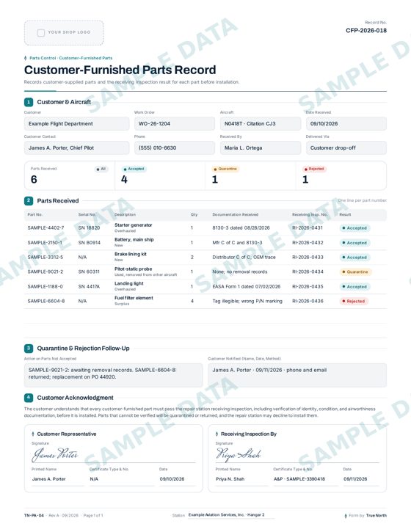Click the Aircraft field N0418T Citation CJ3
The width and height of the screenshot is (411, 532).
point(261,124)
